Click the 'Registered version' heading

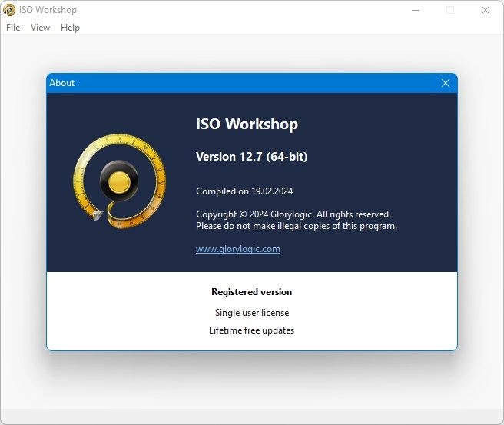coord(252,292)
